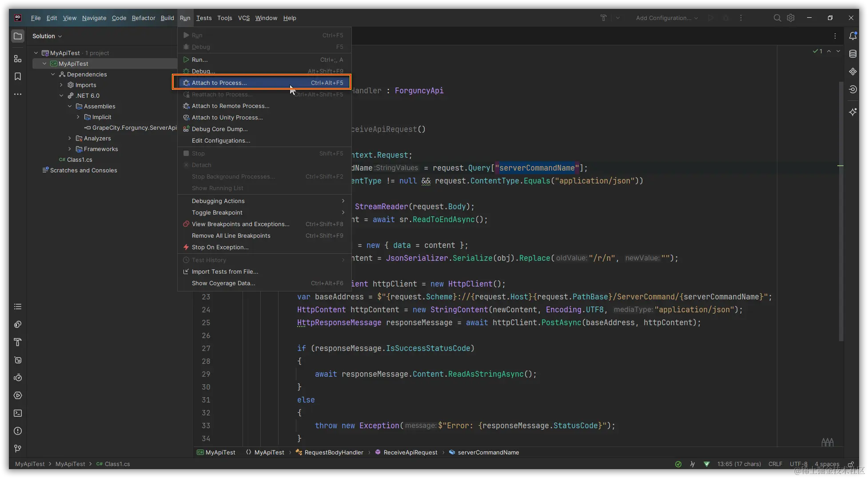
Task: Click the CRLF line separator in status bar
Action: click(775, 464)
